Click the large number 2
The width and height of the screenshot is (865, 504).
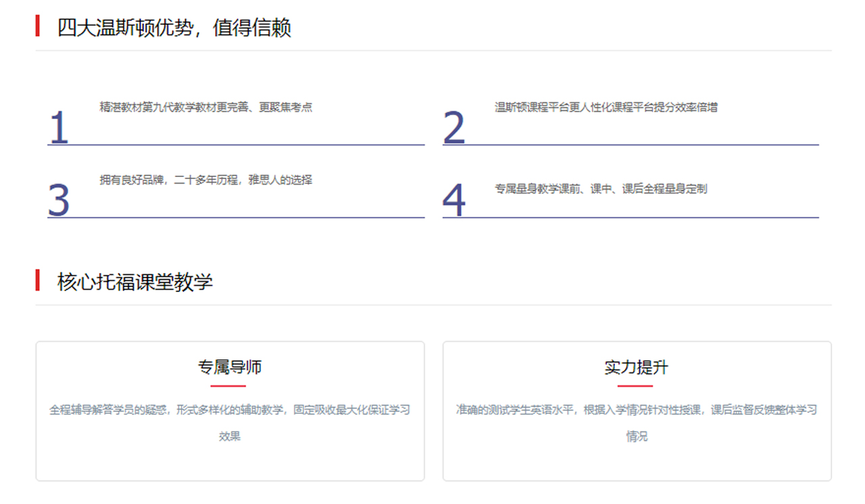(x=454, y=128)
